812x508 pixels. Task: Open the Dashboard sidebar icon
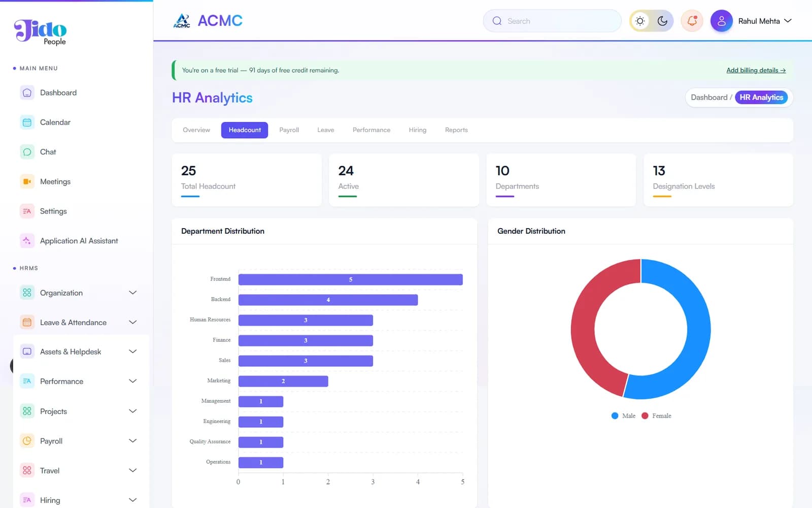27,93
